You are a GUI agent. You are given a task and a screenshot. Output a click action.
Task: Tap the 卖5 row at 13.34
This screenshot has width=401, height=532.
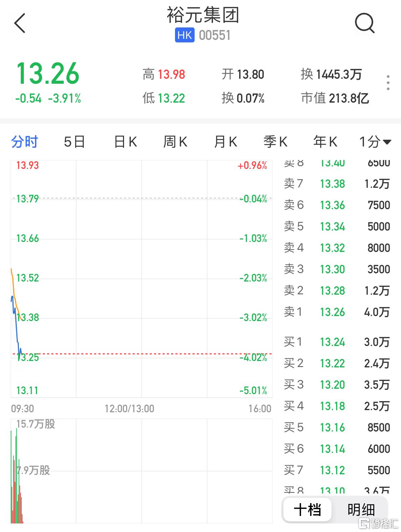[337, 227]
